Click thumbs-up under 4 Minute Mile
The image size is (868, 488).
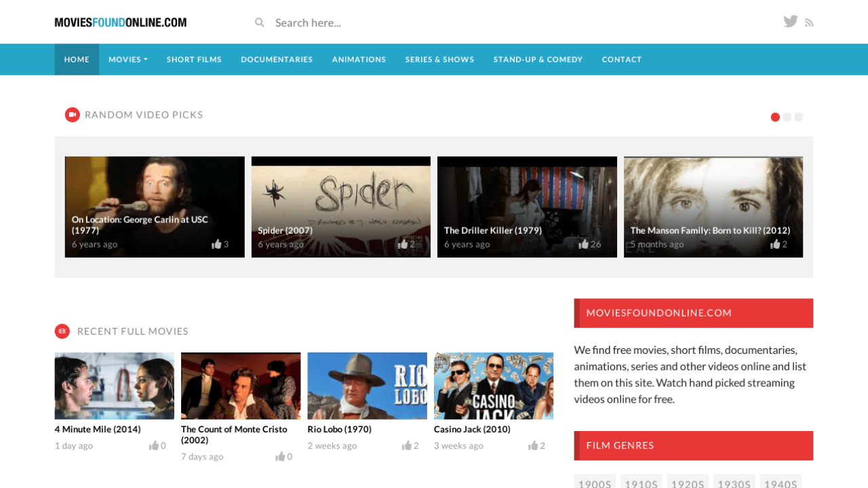point(154,445)
